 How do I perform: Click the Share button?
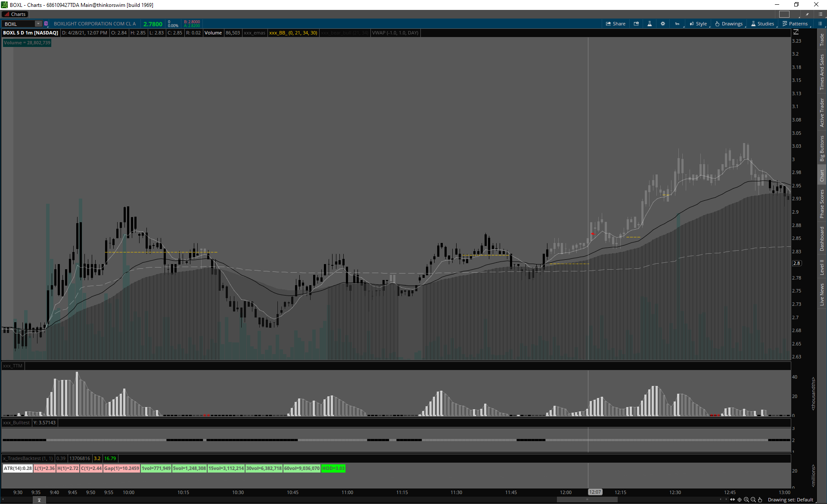point(616,24)
